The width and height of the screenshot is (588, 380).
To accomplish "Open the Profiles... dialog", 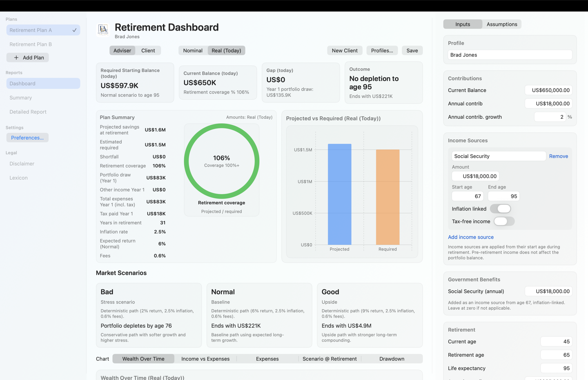I will [382, 51].
